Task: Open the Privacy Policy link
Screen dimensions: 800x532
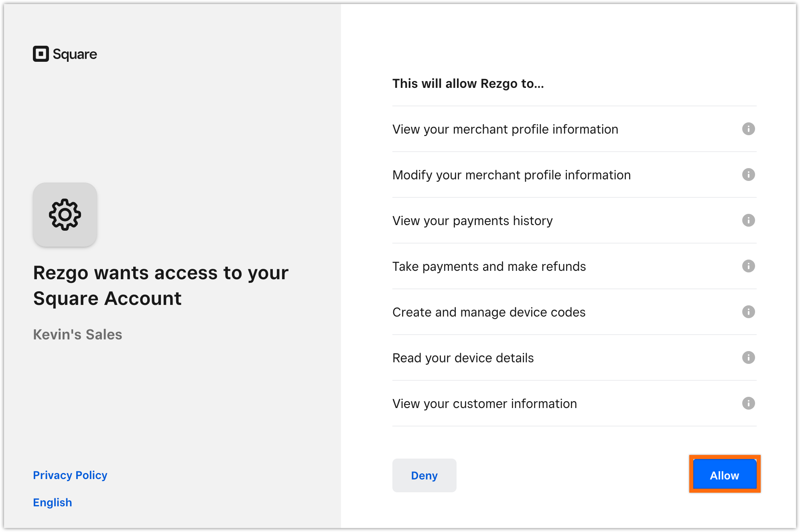Action: (x=70, y=475)
